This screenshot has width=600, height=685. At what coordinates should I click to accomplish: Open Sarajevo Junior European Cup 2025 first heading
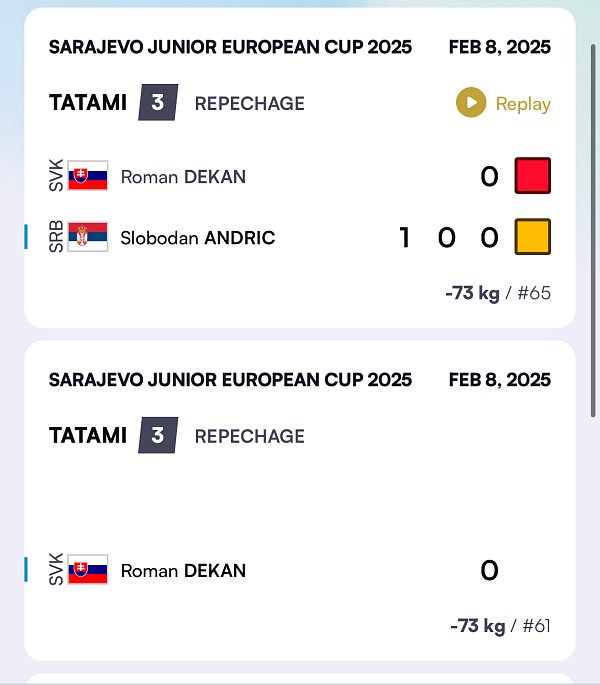pos(230,47)
